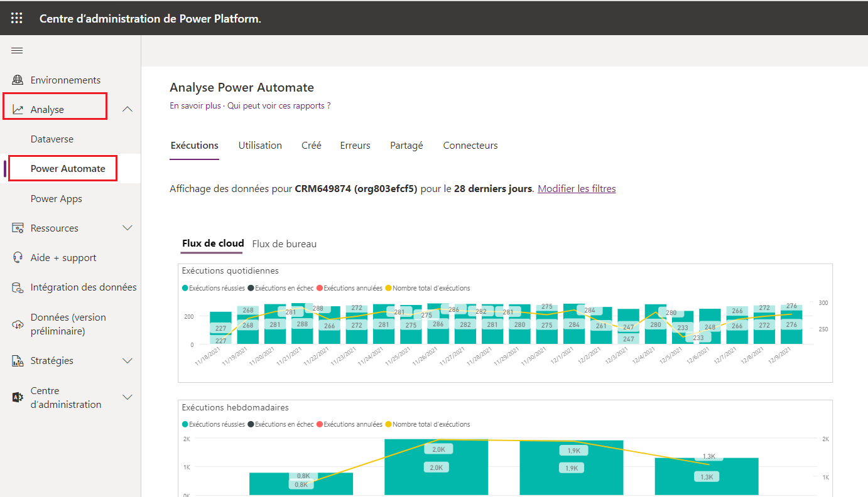Select the Flux de cloud tab
Viewport: 868px width, 497px height.
pos(213,243)
